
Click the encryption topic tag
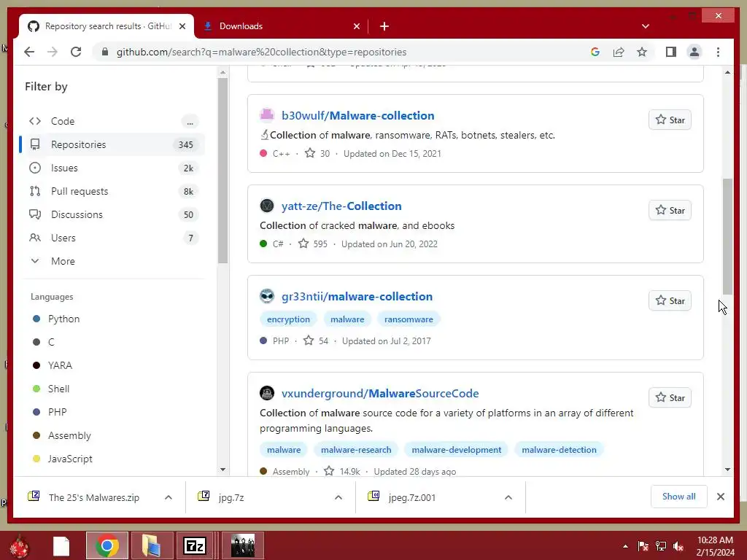(x=288, y=319)
